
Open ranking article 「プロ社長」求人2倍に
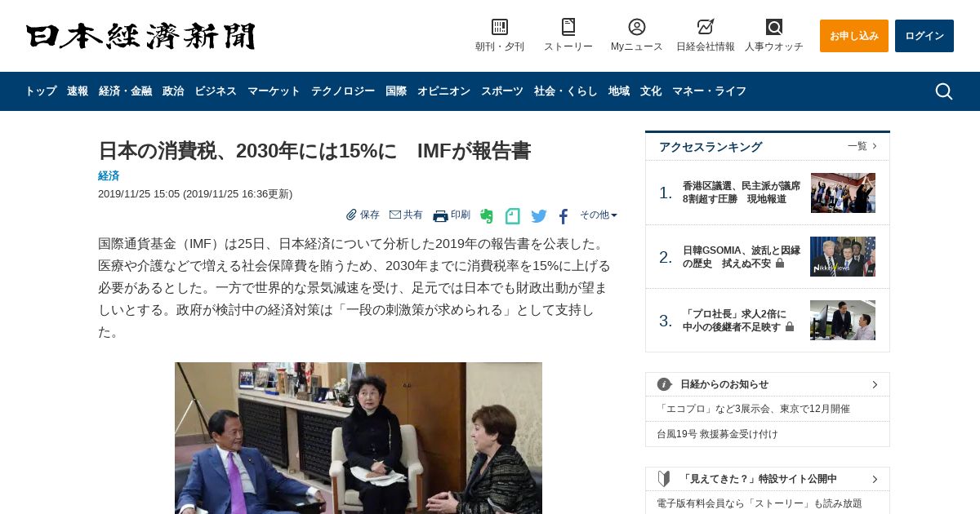pyautogui.click(x=738, y=321)
